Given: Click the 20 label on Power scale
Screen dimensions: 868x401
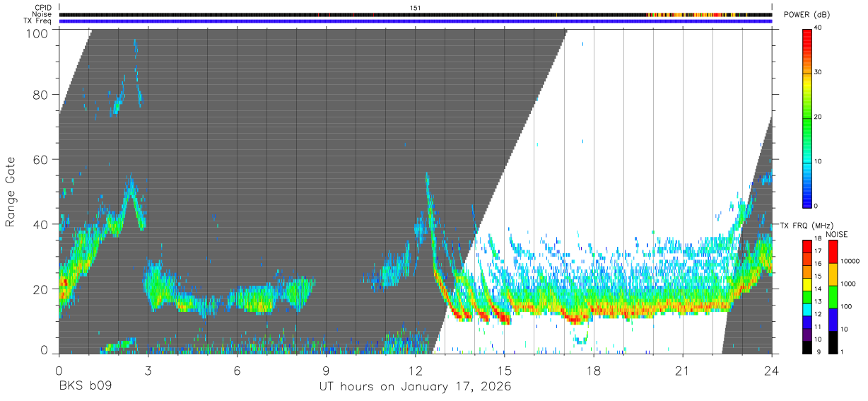Looking at the screenshot, I should tap(819, 117).
